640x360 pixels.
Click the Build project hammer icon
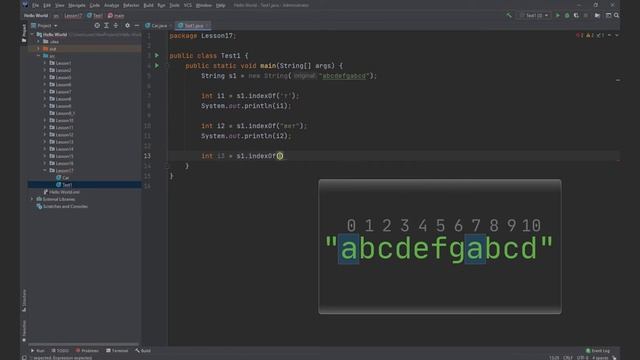(509, 16)
